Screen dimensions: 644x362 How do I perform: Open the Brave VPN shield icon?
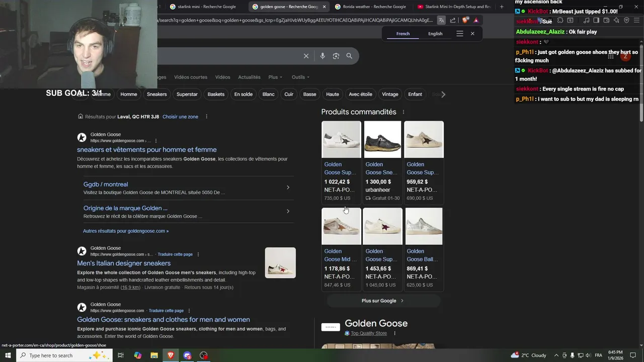click(x=626, y=20)
